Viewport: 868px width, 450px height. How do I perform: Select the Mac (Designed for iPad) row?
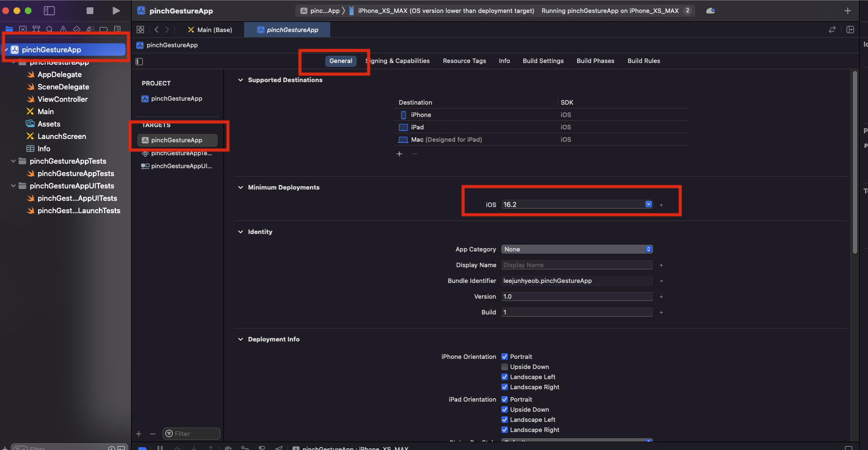pyautogui.click(x=541, y=139)
